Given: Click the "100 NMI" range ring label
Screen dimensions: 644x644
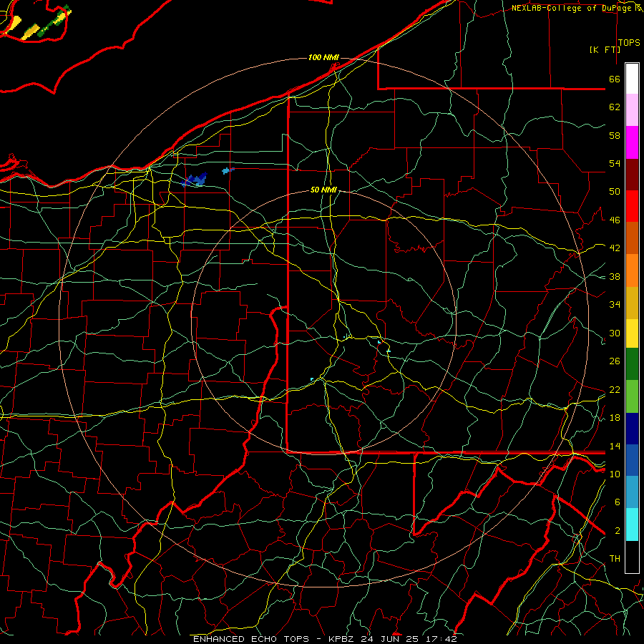Looking at the screenshot, I should click(323, 57).
